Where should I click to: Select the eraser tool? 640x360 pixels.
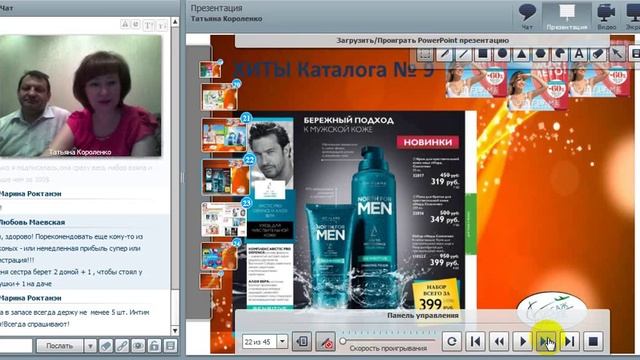598,54
